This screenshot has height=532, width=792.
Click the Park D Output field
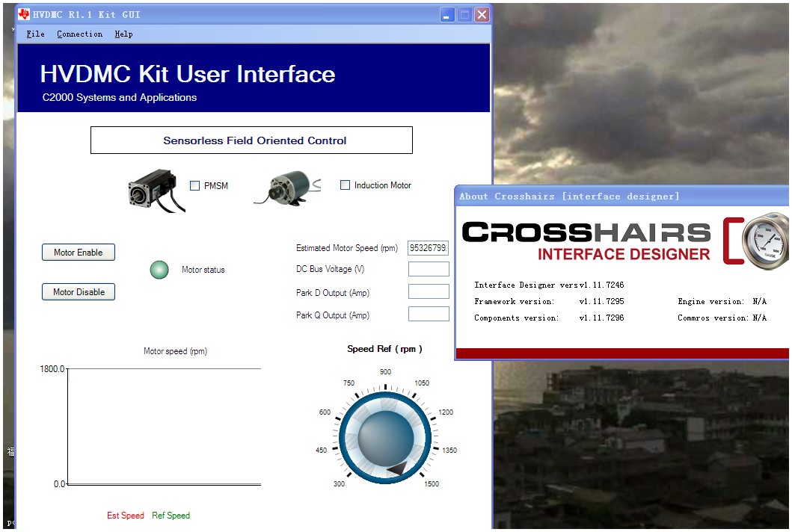coord(429,291)
